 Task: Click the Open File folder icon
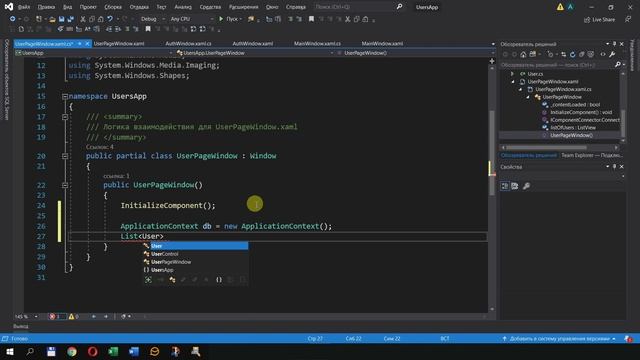(x=53, y=19)
